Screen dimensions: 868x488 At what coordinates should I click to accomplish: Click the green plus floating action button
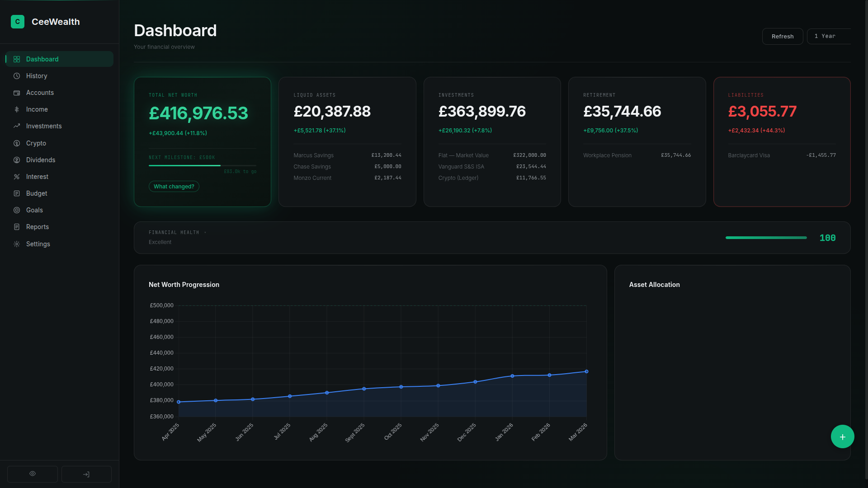842,436
